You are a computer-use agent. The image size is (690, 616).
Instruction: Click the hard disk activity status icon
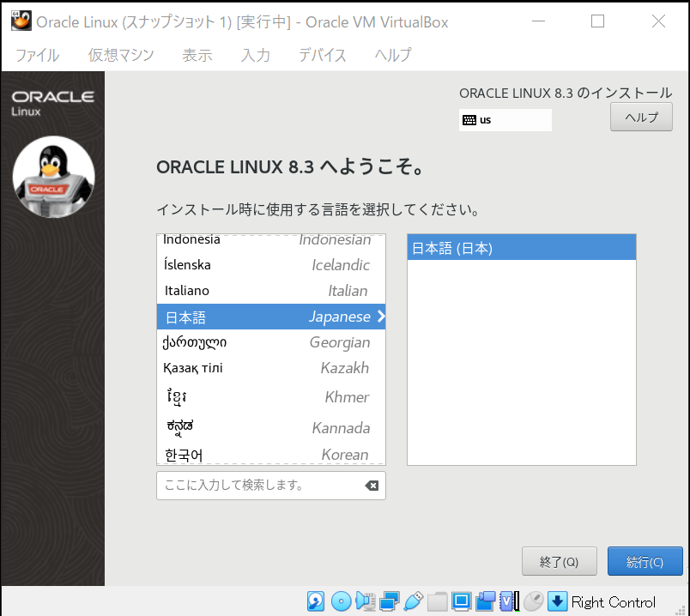[316, 601]
